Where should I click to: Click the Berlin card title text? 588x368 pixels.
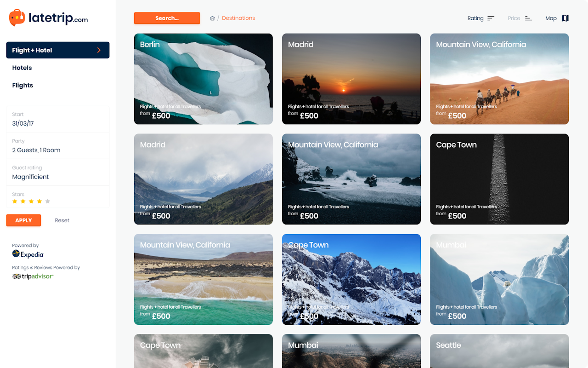[x=150, y=45]
